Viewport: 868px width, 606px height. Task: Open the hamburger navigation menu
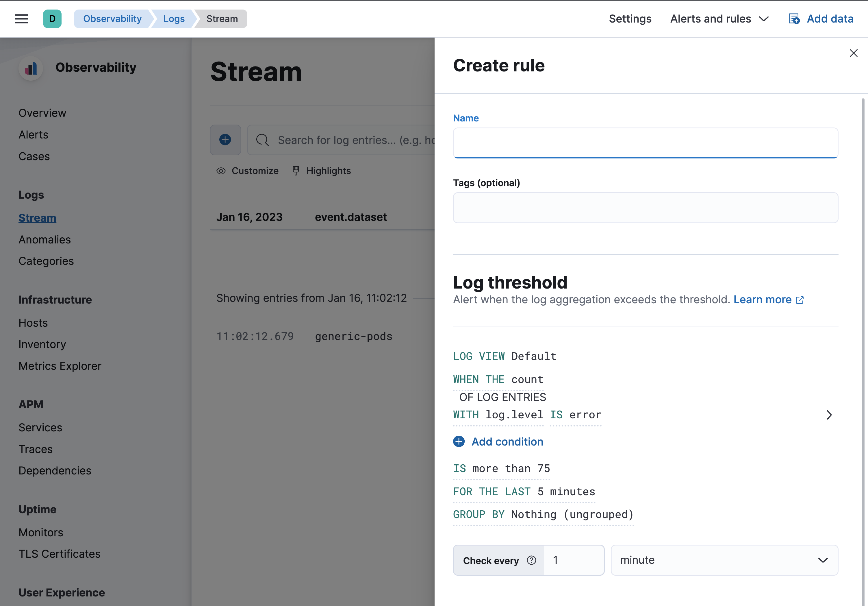pos(22,19)
